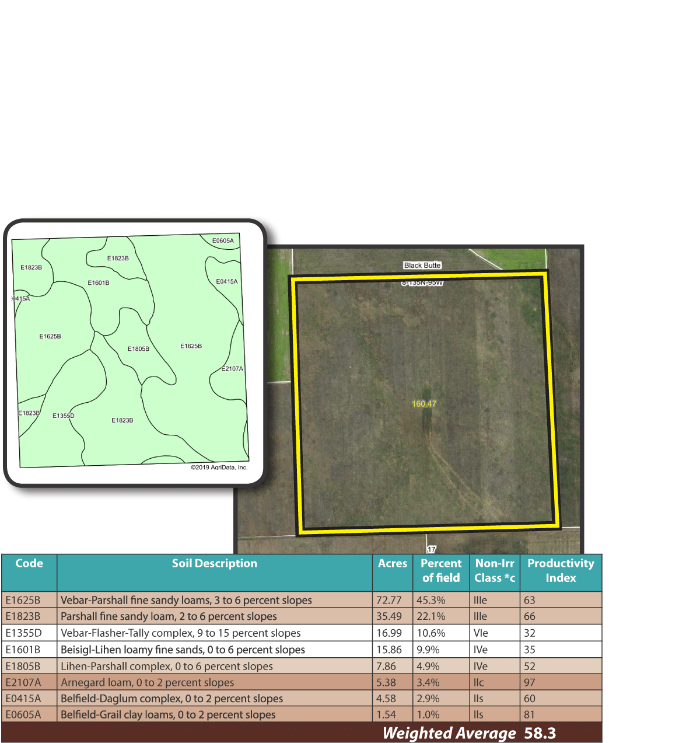This screenshot has height=743, width=700.
Task: Select the 160.47 acreage label on the field
Action: click(x=424, y=403)
